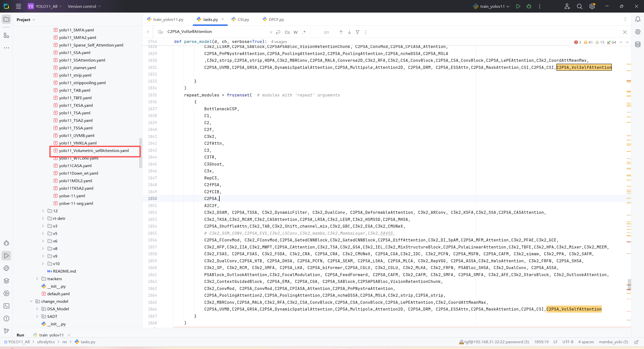Viewport: 644px width, 349px height.
Task: Click the mamba_yolo interpreter in status bar
Action: (x=613, y=342)
